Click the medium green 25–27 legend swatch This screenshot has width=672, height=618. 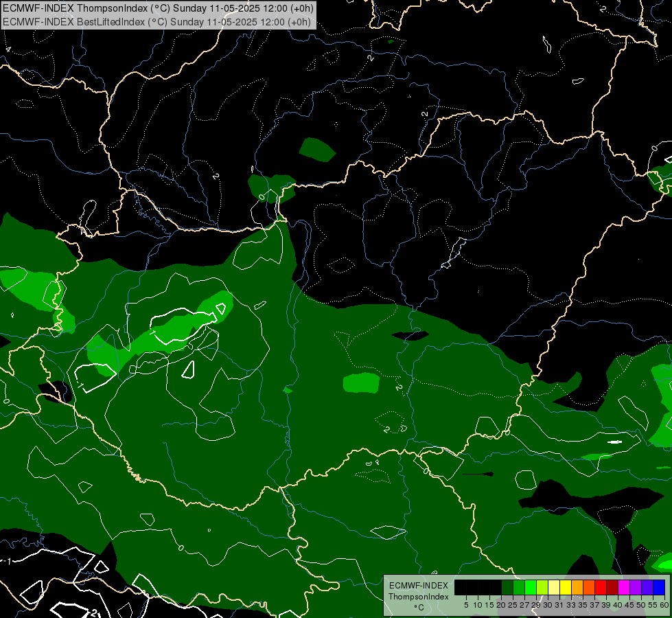point(519,587)
